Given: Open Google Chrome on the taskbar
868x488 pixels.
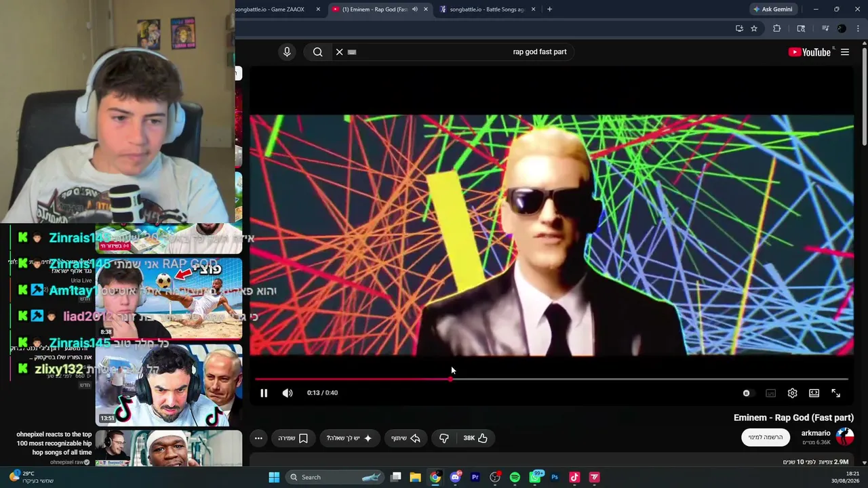Looking at the screenshot, I should coord(435,477).
